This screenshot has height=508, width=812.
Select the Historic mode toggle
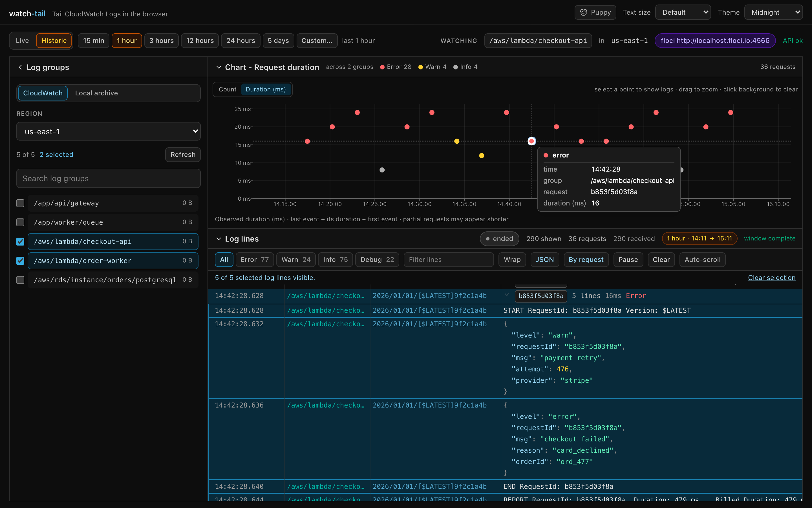tap(54, 41)
